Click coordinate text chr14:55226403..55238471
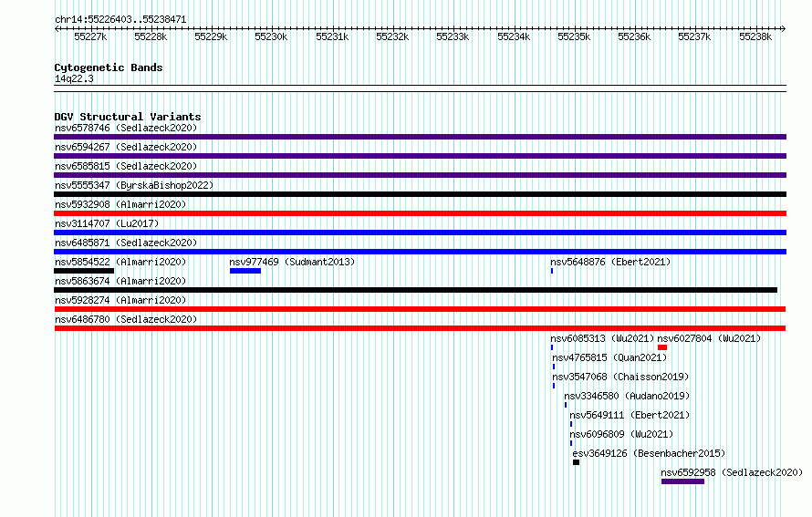This screenshot has width=812, height=517. pos(120,19)
